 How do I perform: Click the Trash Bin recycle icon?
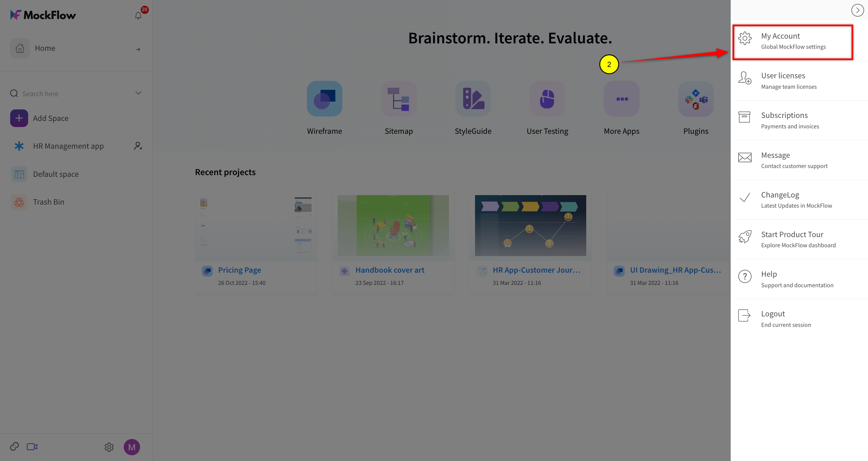(19, 202)
